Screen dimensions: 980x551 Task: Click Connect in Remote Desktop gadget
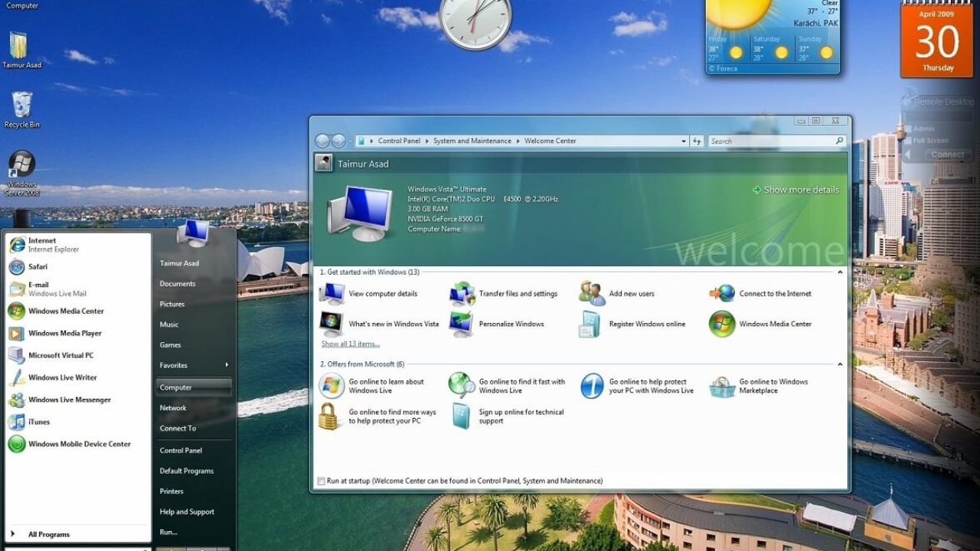948,155
